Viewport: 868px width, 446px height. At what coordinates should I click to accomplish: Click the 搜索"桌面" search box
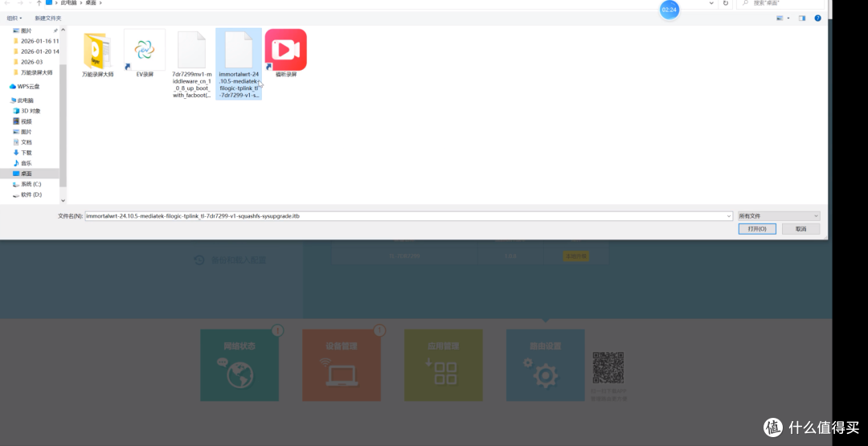[780, 3]
